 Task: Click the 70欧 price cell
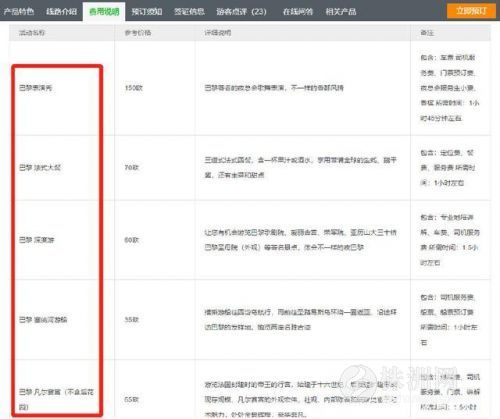pyautogui.click(x=131, y=167)
